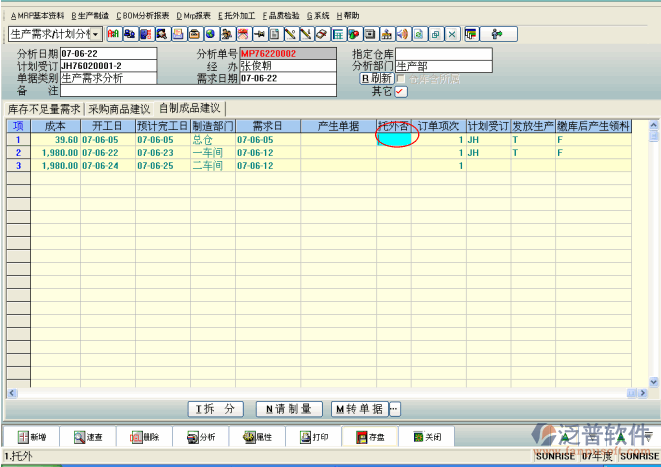Click the 删除 (Delete) icon
Image resolution: width=661 pixels, height=467 pixels.
tap(144, 437)
